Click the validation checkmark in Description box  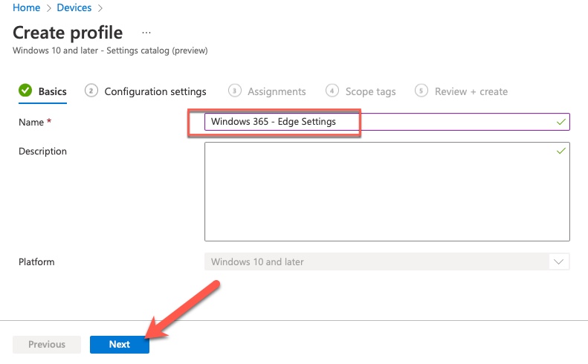[561, 151]
